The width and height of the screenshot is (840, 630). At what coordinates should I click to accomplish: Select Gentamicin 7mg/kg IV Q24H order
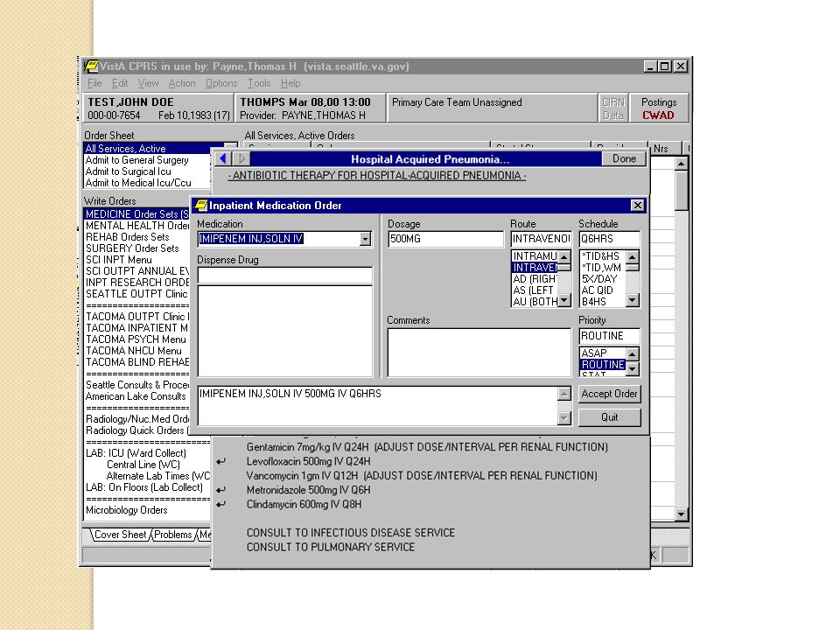tap(427, 447)
